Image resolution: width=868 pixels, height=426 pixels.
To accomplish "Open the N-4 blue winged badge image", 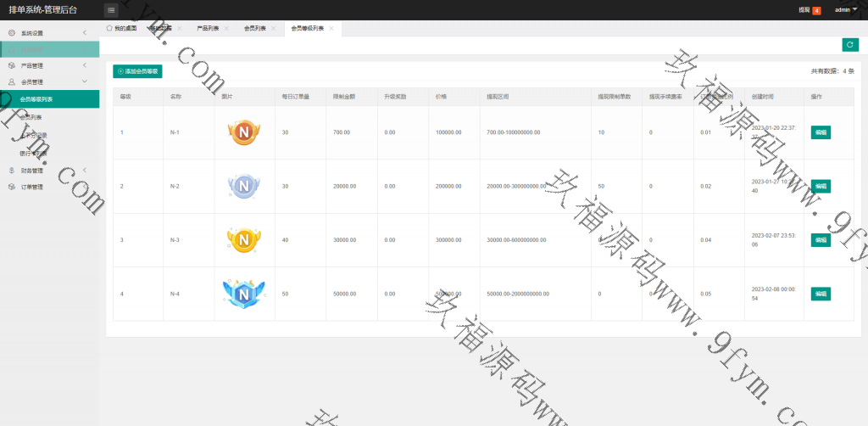I will click(x=244, y=294).
